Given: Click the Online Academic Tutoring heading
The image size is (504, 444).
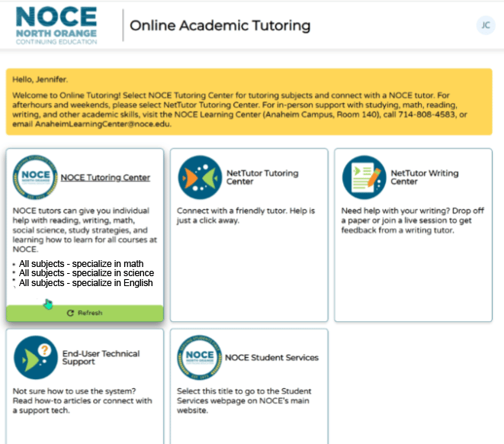Looking at the screenshot, I should pos(220,26).
